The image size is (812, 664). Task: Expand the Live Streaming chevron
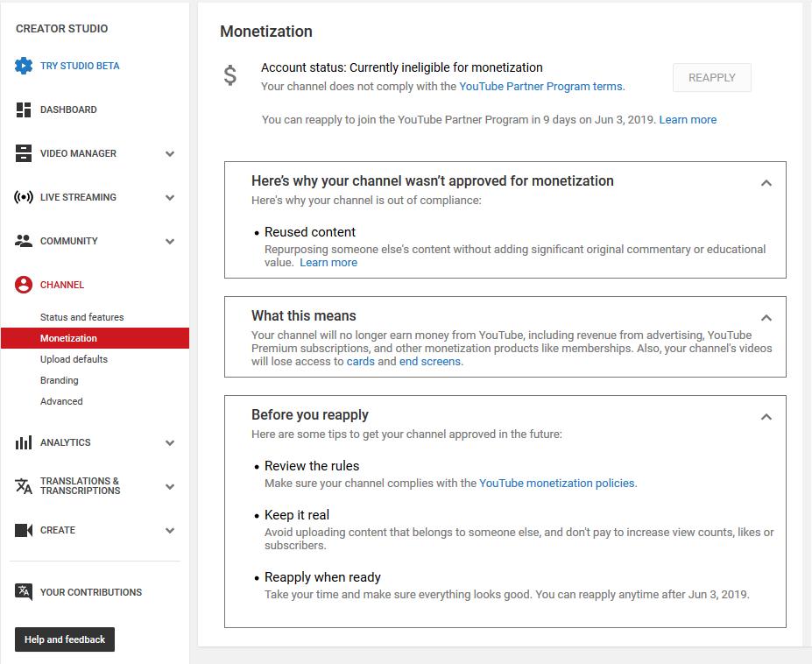(x=170, y=197)
